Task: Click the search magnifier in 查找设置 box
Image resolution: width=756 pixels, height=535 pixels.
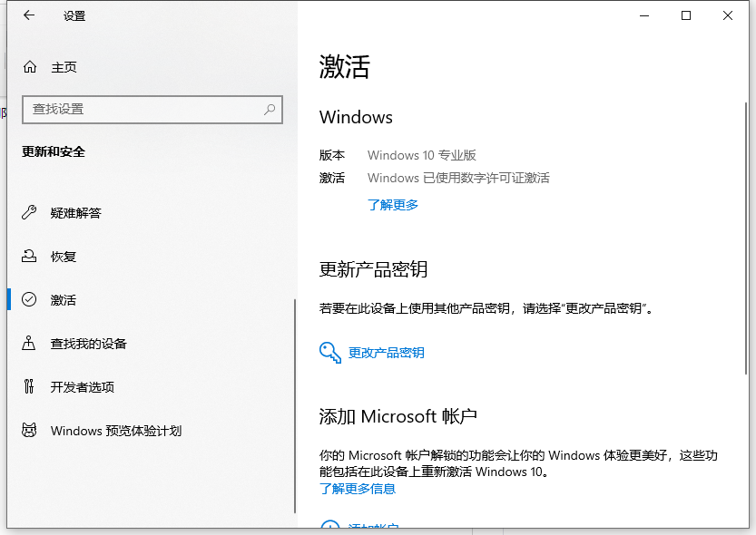Action: point(269,110)
